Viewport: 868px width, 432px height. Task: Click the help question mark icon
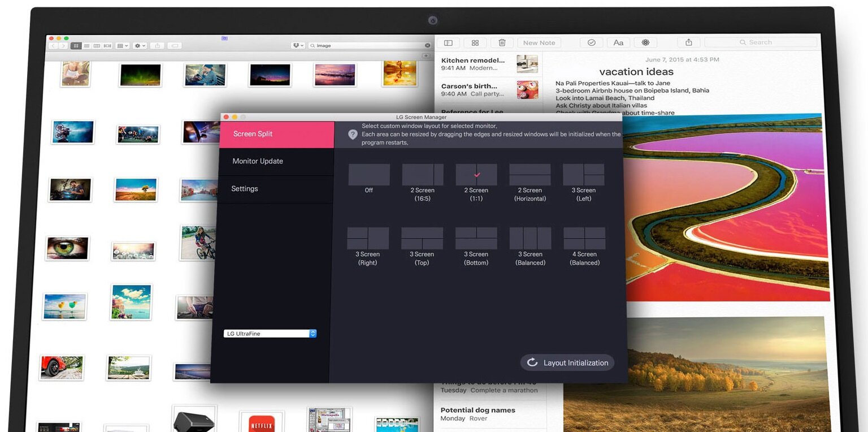tap(353, 135)
